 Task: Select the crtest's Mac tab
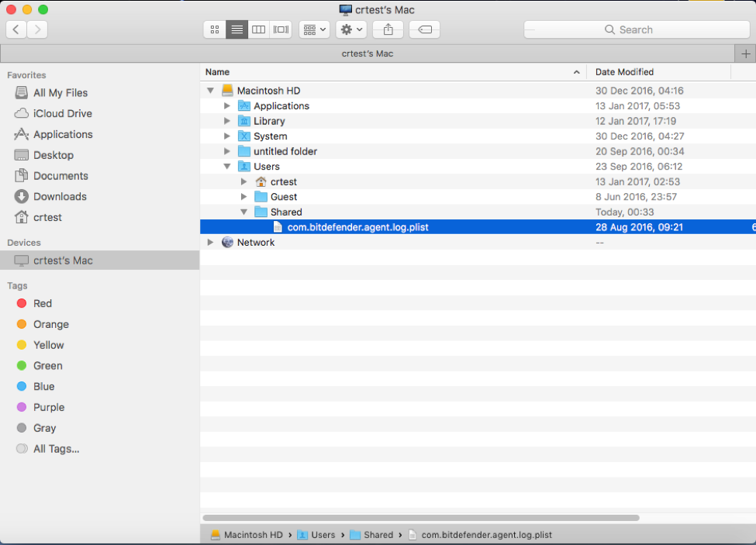368,53
